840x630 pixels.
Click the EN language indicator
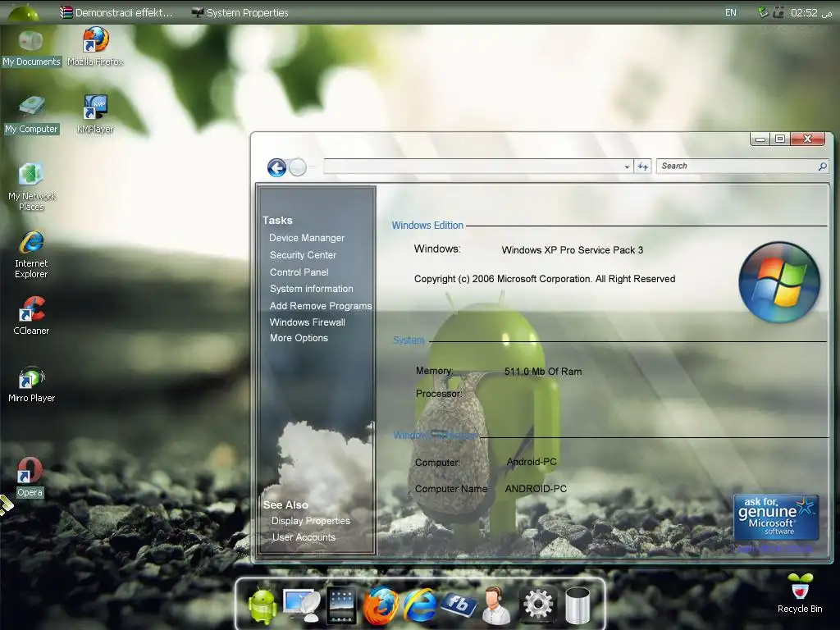(x=731, y=12)
